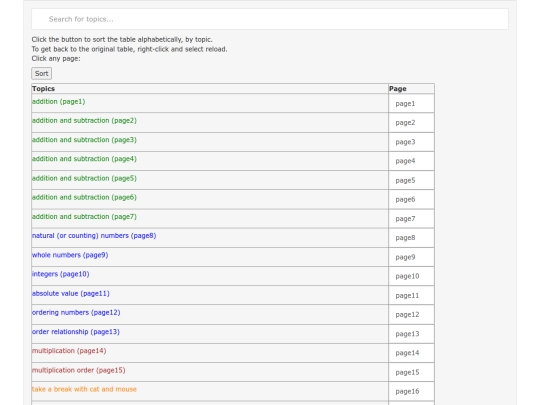Click the sort-instructions sentence mentioning 'alphabetically'
This screenshot has height=405, width=540.
click(122, 39)
